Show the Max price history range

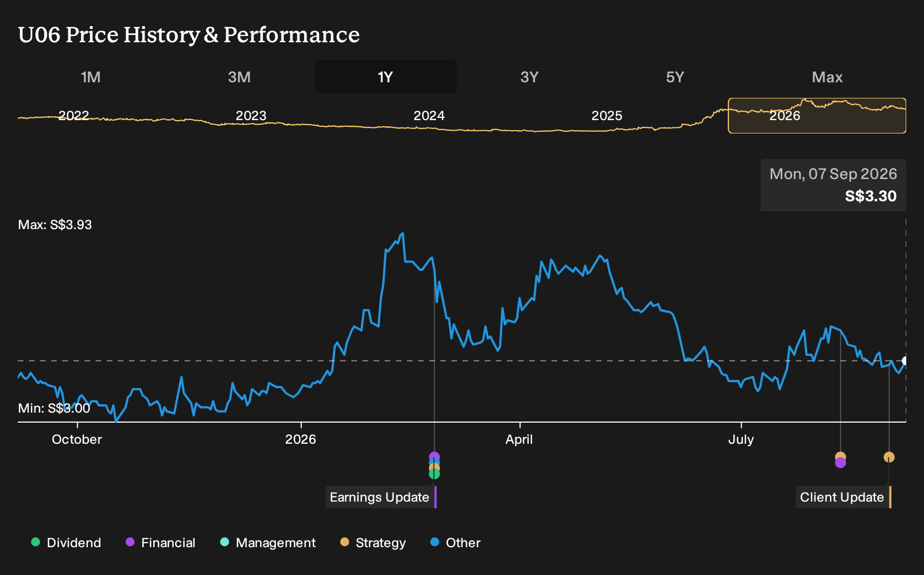point(827,77)
